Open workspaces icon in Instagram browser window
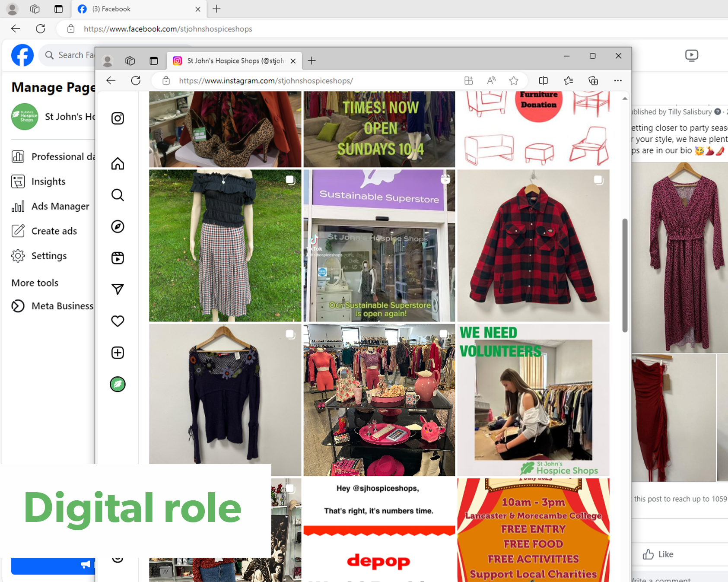This screenshot has height=582, width=728. (x=130, y=61)
